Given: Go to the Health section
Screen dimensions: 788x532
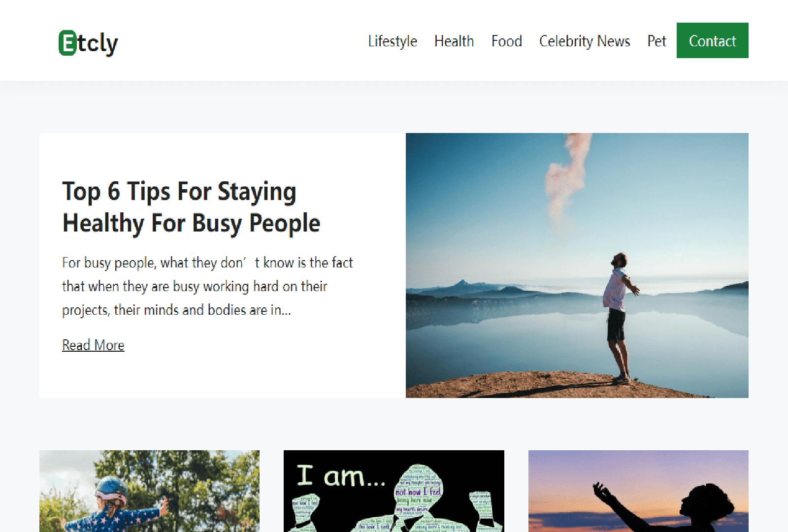Looking at the screenshot, I should point(454,41).
